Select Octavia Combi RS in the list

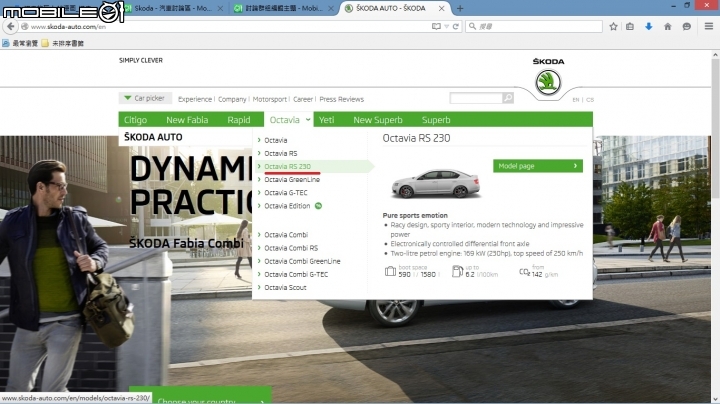click(x=291, y=248)
